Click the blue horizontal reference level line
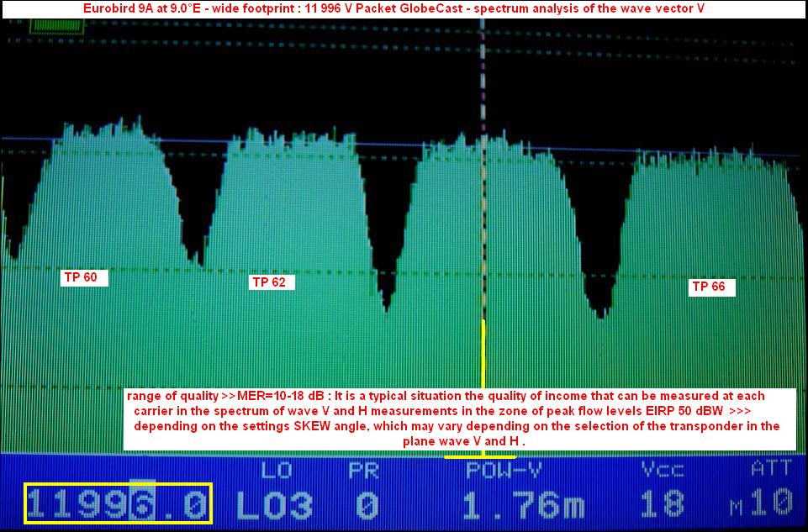808x532 pixels. (x=336, y=143)
